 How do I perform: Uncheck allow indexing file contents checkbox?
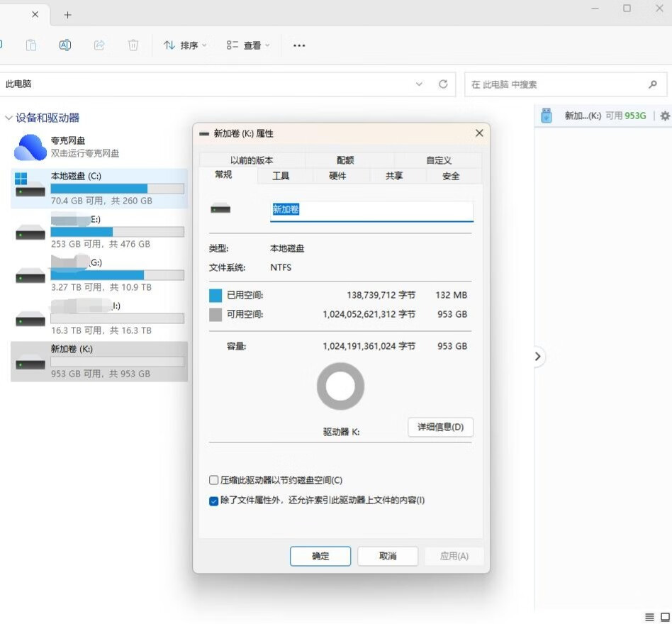coord(213,501)
